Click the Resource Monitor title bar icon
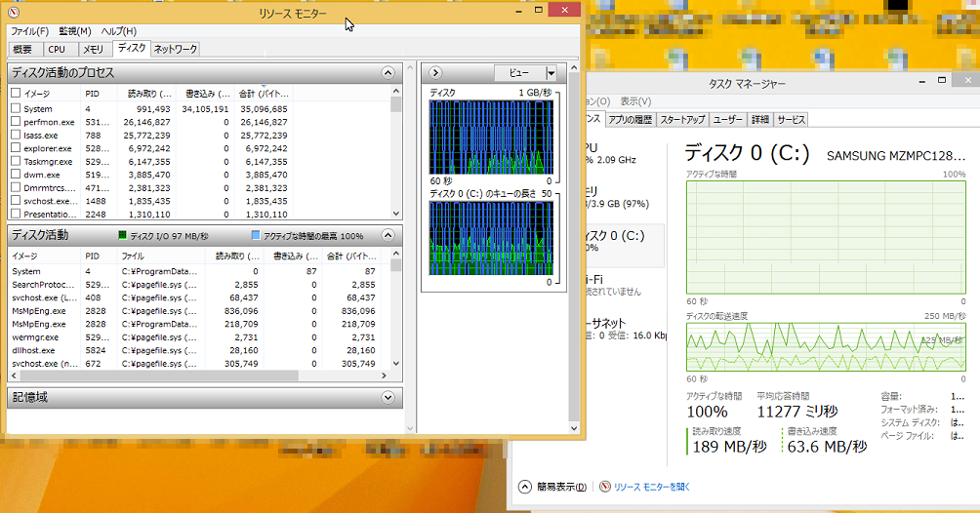Image resolution: width=980 pixels, height=513 pixels. (x=13, y=12)
